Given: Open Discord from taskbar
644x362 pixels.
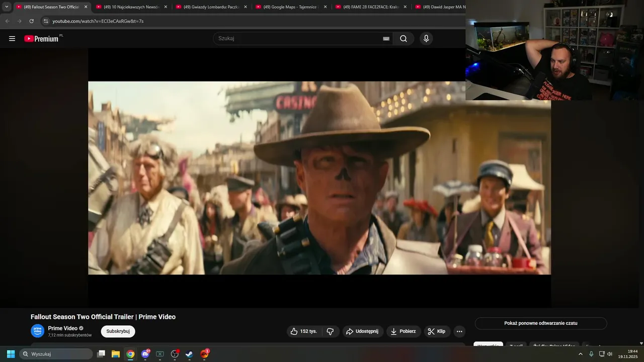Looking at the screenshot, I should 145,354.
